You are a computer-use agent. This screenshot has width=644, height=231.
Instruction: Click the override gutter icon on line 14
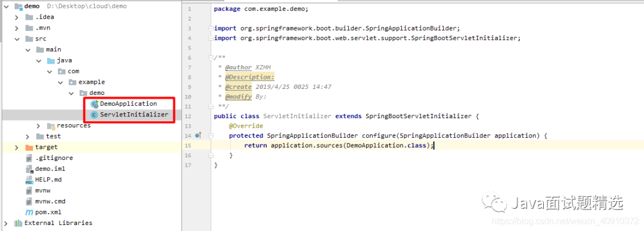click(x=198, y=135)
